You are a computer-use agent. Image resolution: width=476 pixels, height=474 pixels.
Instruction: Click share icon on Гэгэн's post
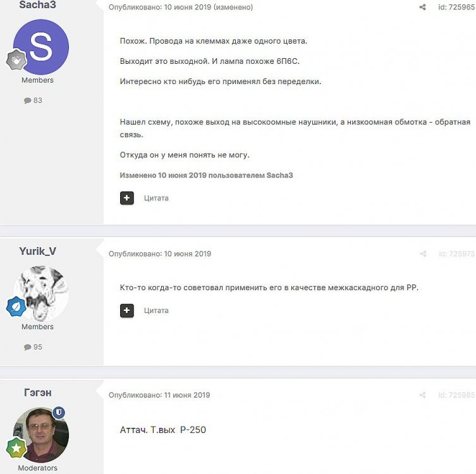pos(423,396)
